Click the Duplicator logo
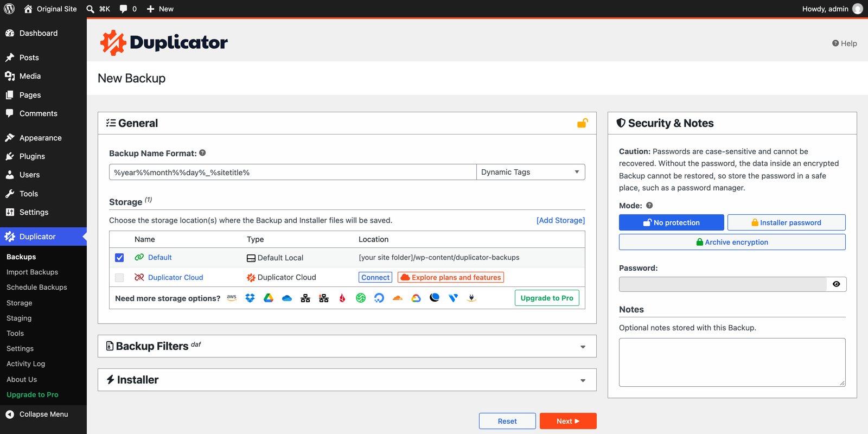 click(x=164, y=43)
